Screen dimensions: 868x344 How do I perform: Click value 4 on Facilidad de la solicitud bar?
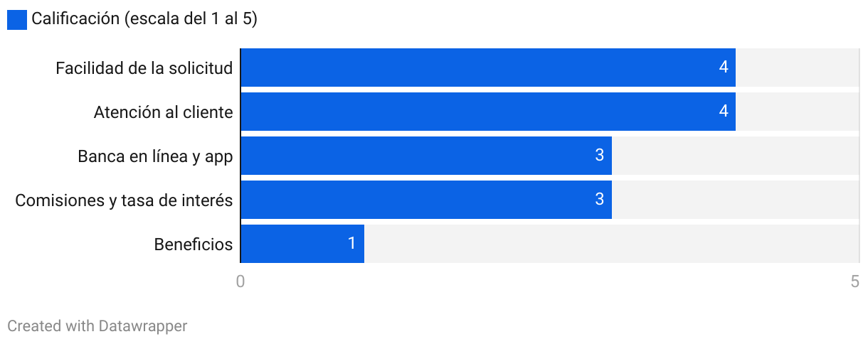click(x=724, y=68)
